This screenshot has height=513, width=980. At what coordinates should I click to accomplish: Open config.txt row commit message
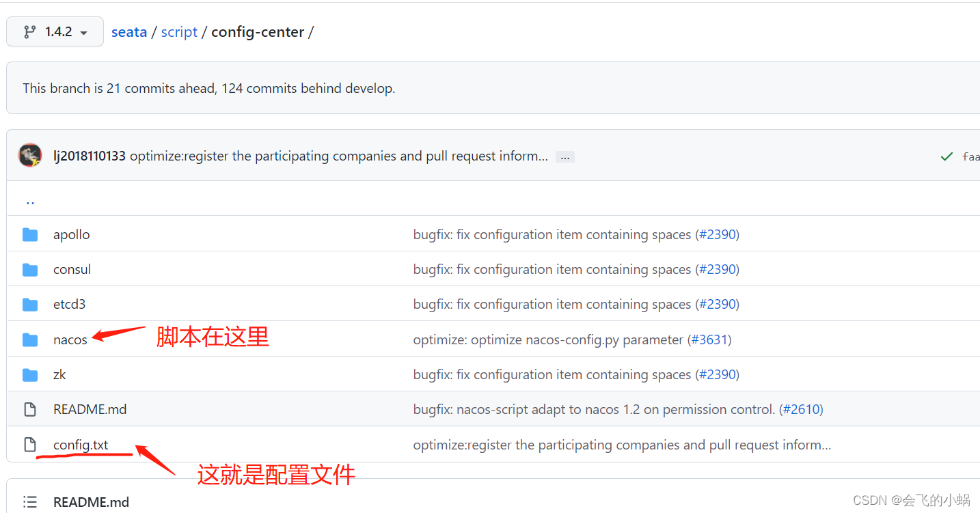pos(622,445)
